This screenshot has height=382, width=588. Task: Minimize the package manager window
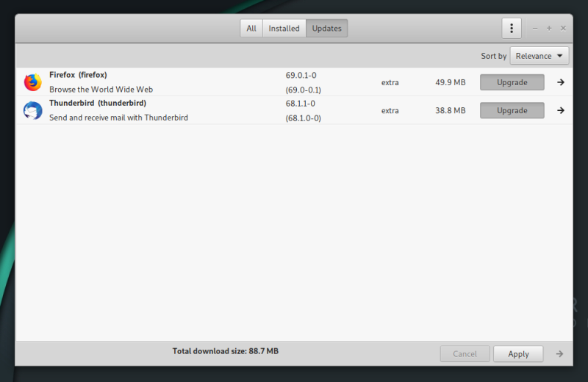[535, 29]
